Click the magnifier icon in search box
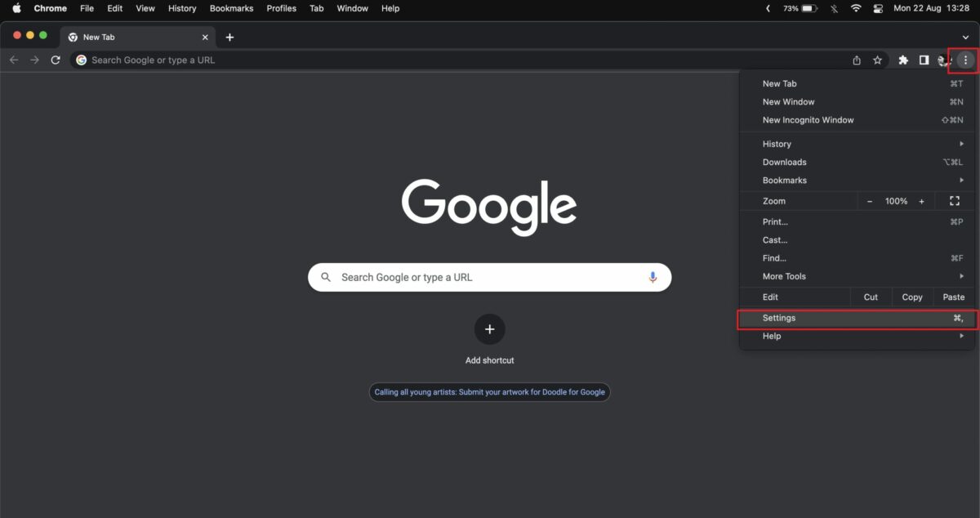Screen dimensions: 980x518 coord(326,277)
